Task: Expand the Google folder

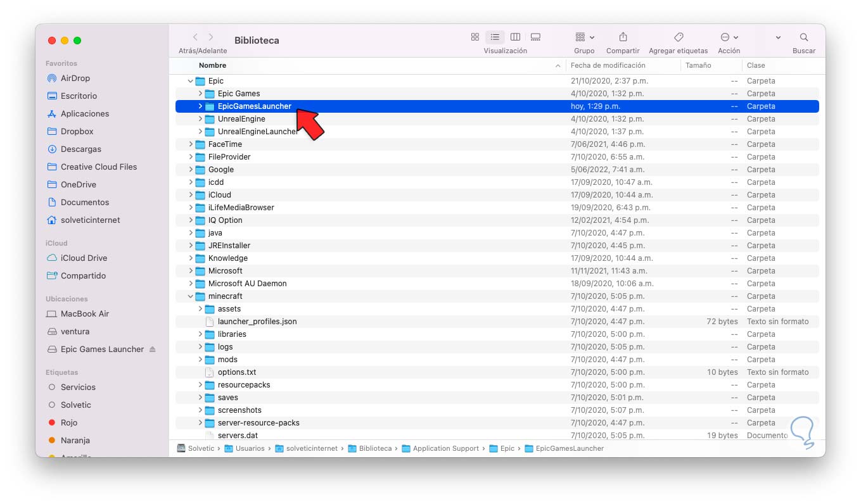Action: coord(191,170)
